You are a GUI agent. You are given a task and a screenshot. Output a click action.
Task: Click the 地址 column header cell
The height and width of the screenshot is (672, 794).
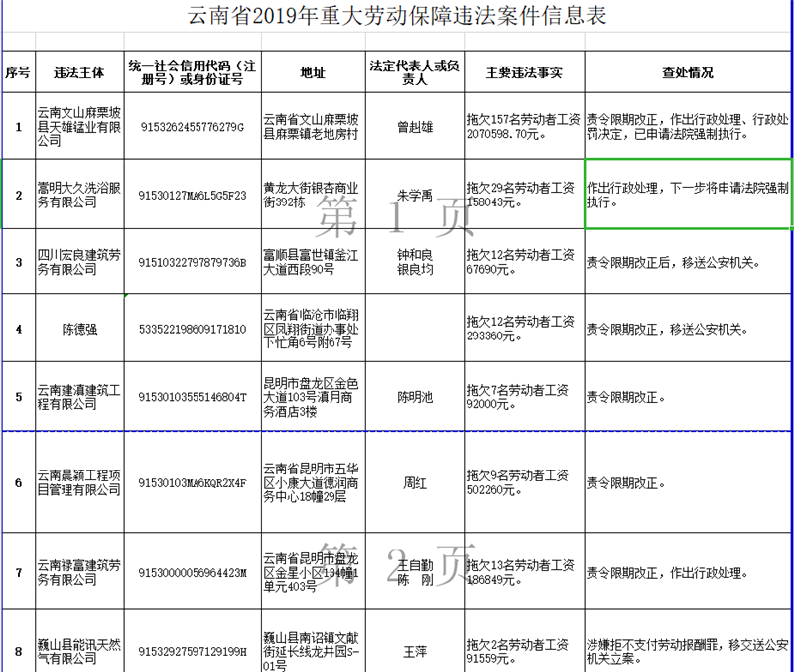click(313, 72)
